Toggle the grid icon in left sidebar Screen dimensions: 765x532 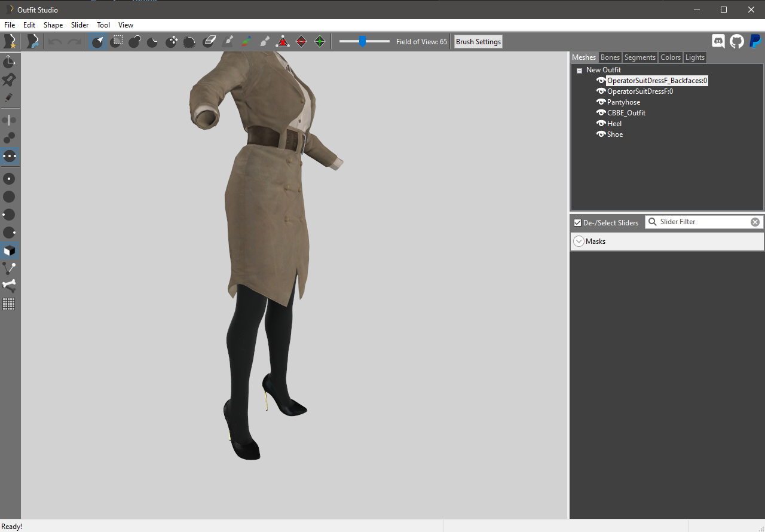click(x=9, y=304)
